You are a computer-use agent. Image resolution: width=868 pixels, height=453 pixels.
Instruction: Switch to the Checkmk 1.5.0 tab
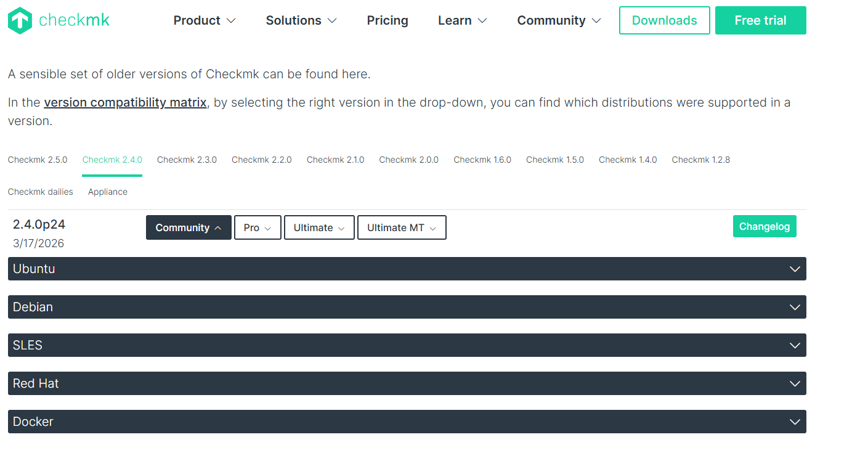click(x=555, y=160)
